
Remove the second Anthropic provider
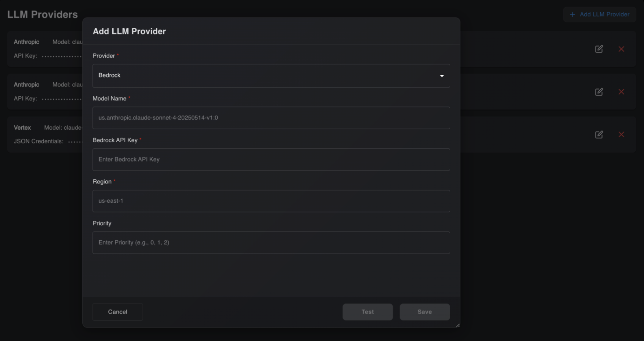click(621, 92)
